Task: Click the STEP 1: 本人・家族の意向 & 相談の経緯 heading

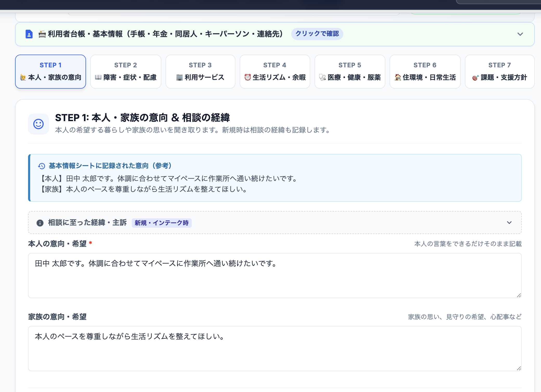Action: coord(142,118)
